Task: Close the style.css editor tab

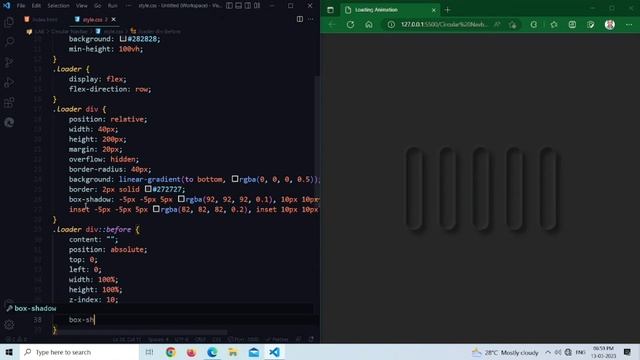Action: coord(113,19)
